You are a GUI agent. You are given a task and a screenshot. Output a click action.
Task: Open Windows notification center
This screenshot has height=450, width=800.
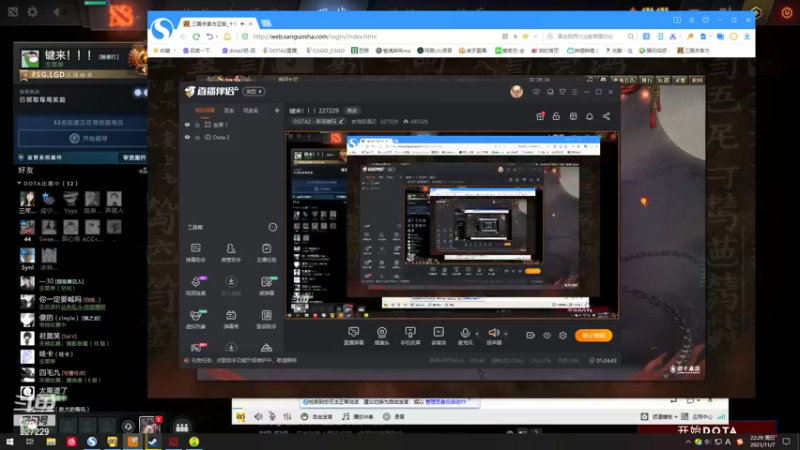[786, 441]
